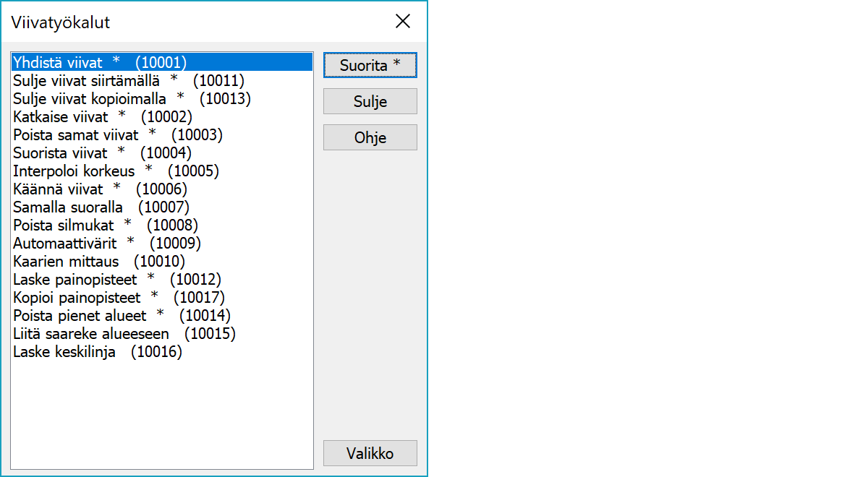868x477 pixels.
Task: Open help with Ohje button
Action: click(x=370, y=137)
